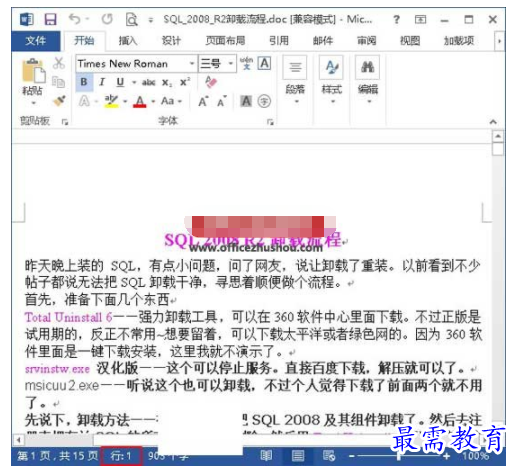Toggle Strikethrough abc formatting

148,82
